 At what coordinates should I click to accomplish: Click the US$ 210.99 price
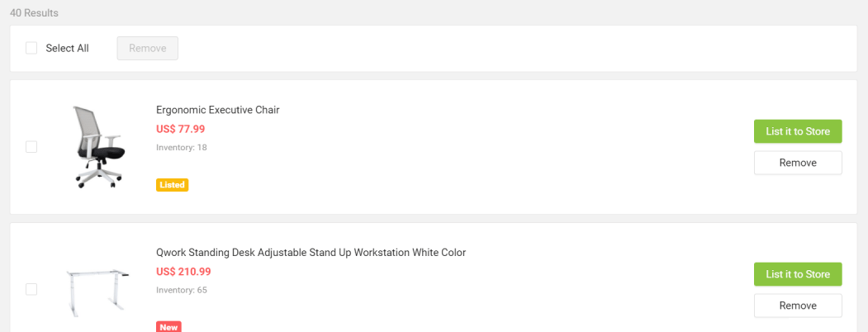[x=183, y=272]
